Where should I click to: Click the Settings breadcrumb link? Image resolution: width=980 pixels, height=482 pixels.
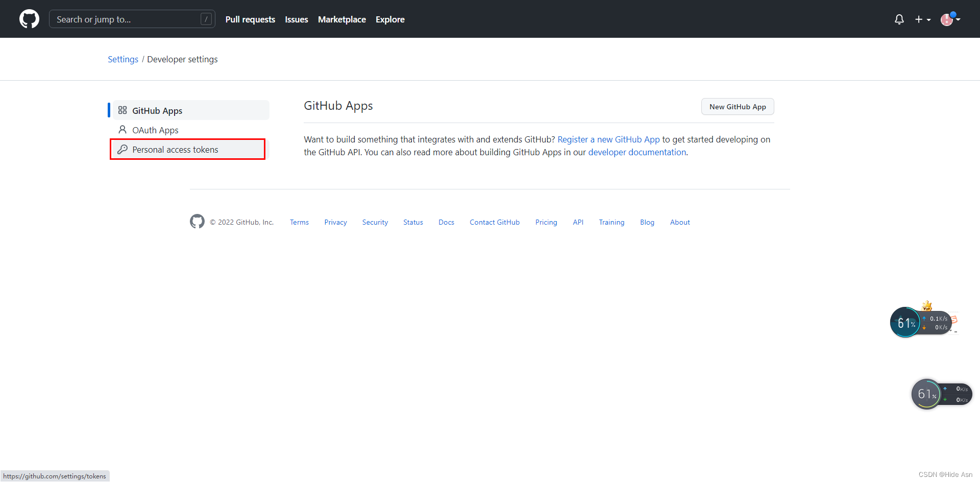coord(123,59)
